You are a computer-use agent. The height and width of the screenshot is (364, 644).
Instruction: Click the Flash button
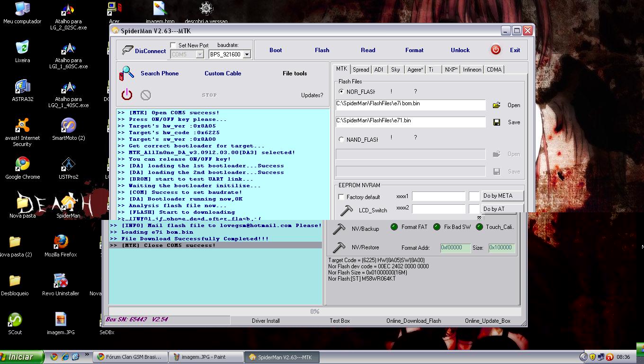322,50
